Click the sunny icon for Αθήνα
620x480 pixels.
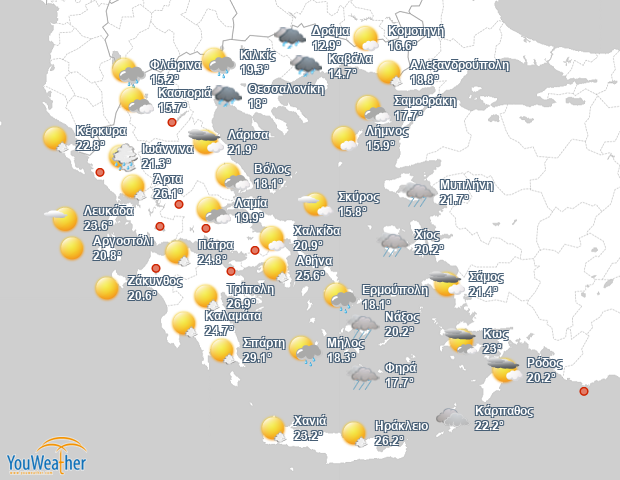point(275,268)
